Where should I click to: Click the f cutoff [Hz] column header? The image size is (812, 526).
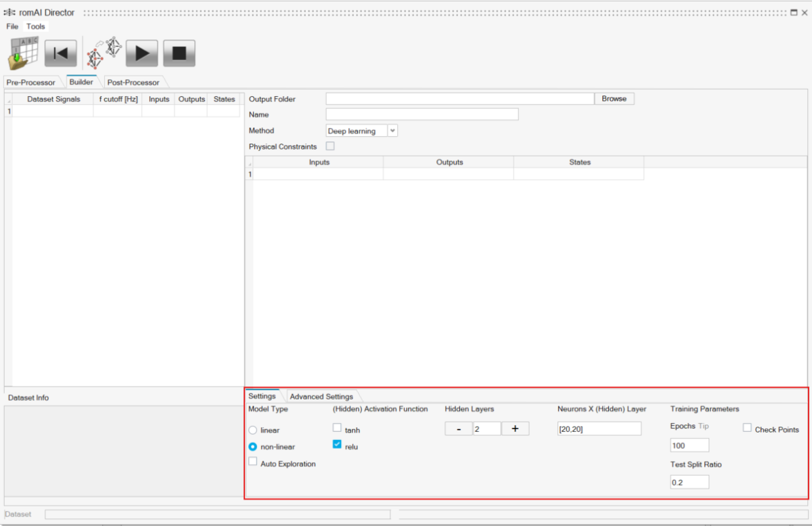click(118, 99)
